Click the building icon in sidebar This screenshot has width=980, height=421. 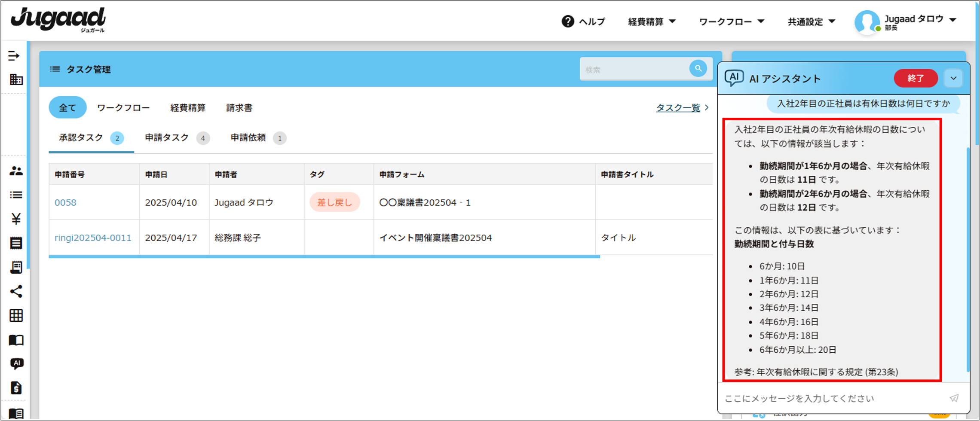click(x=16, y=79)
